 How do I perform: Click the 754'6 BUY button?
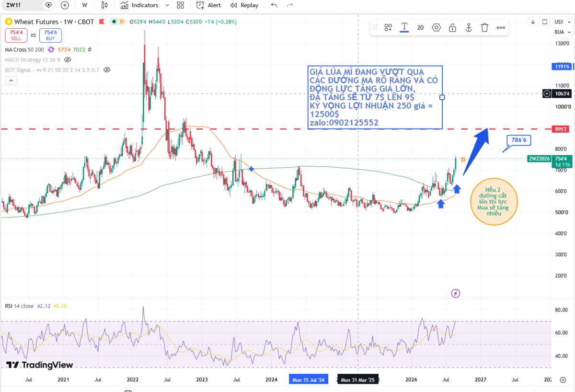50,35
